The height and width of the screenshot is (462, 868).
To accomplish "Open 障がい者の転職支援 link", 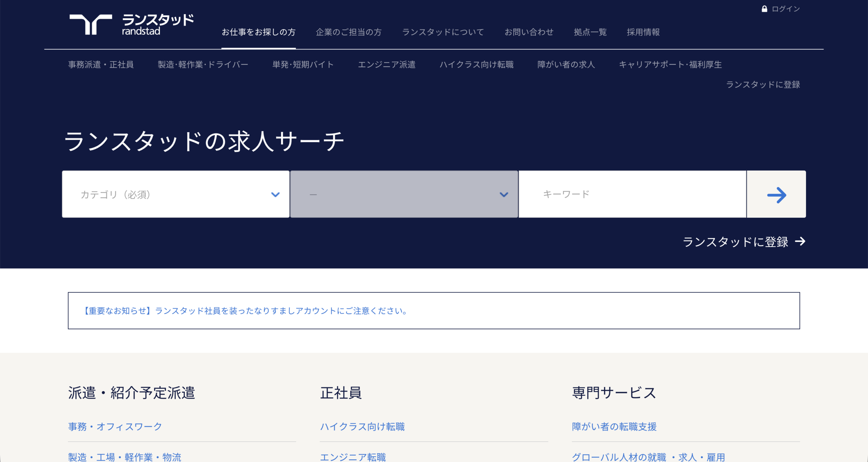I will pos(614,426).
